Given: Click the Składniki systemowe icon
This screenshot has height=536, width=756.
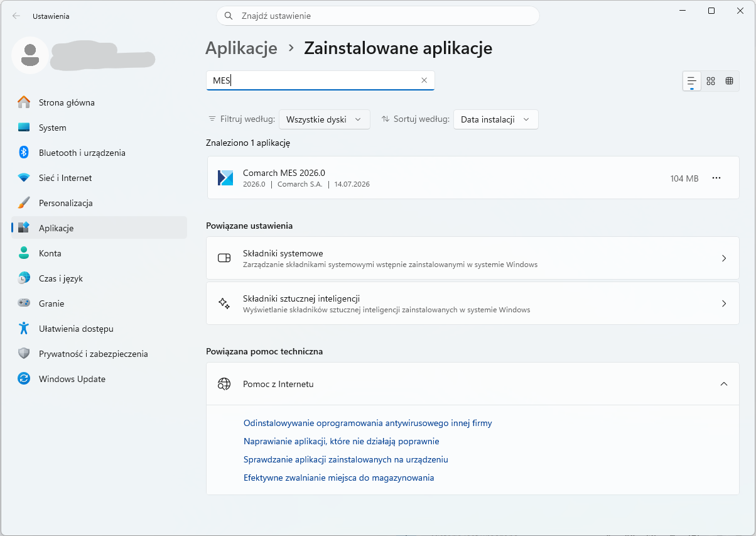Looking at the screenshot, I should pos(224,258).
